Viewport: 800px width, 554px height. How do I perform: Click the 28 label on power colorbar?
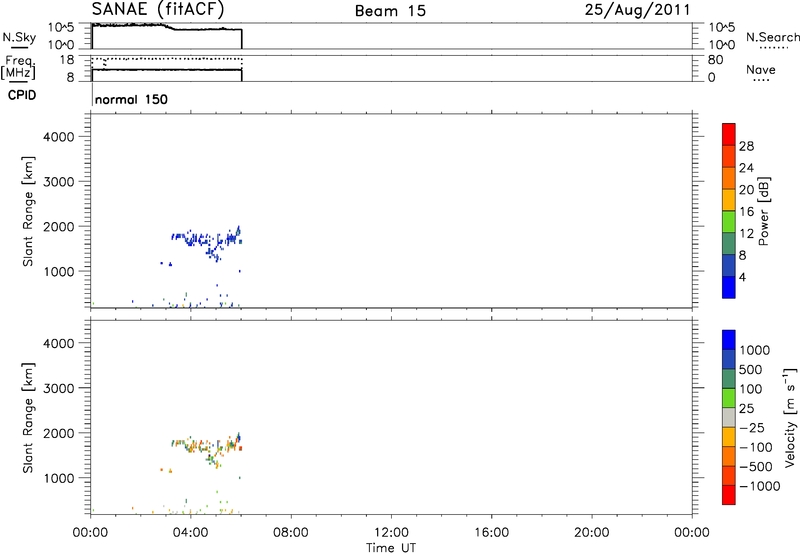point(746,146)
